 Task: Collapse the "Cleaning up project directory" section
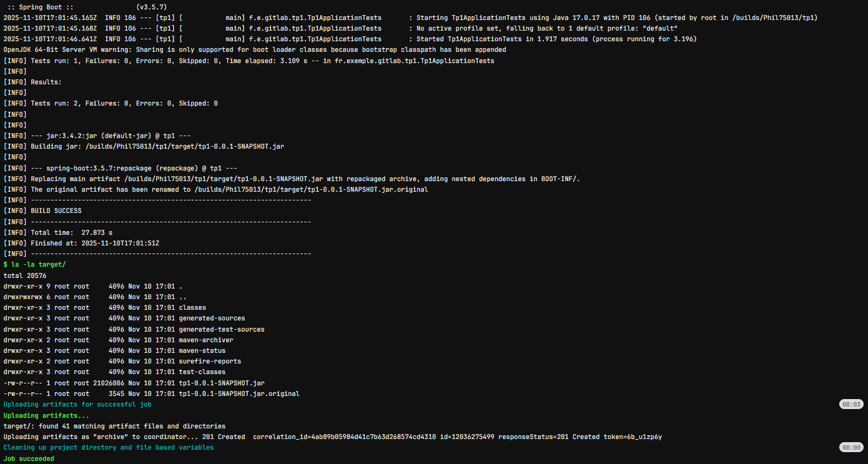(x=108, y=448)
